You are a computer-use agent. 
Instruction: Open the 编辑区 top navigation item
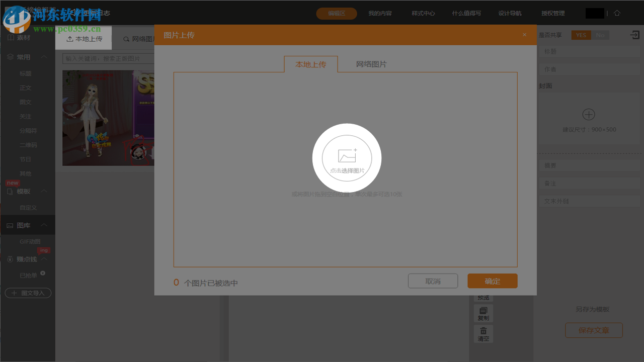337,14
